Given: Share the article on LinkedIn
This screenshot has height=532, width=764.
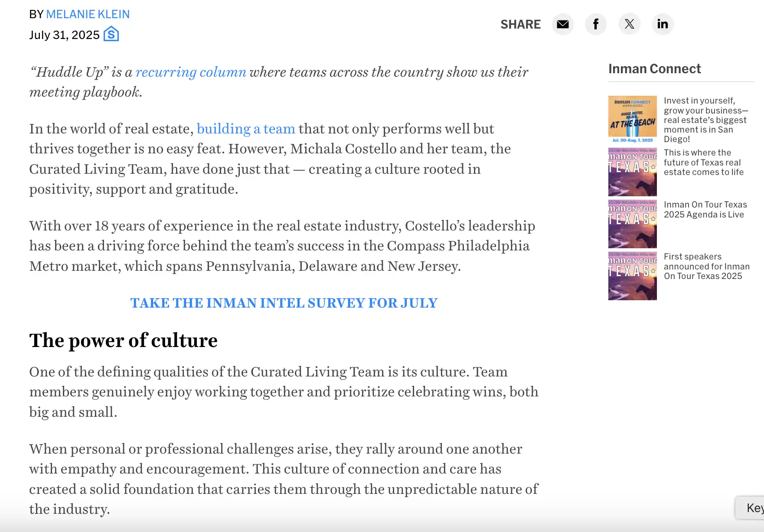Looking at the screenshot, I should coord(662,24).
